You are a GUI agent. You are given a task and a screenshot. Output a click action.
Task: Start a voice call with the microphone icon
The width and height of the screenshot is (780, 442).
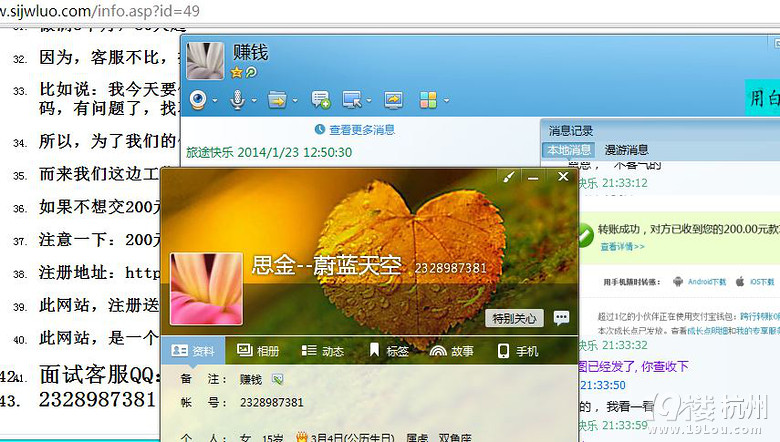tap(237, 100)
